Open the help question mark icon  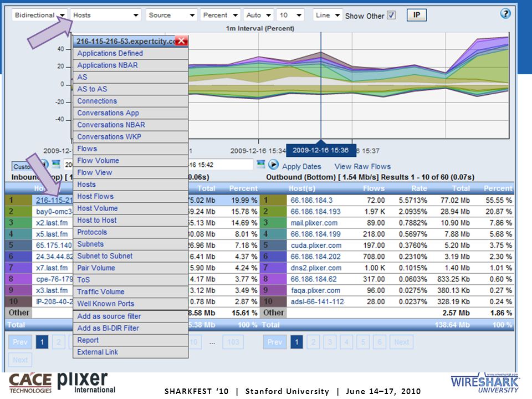505,13
